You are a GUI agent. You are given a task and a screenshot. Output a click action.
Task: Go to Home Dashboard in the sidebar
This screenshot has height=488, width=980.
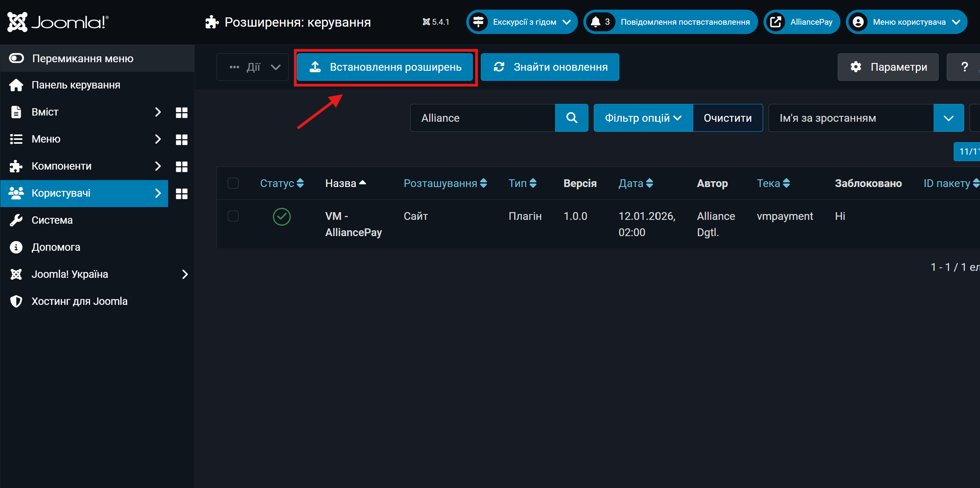(76, 85)
